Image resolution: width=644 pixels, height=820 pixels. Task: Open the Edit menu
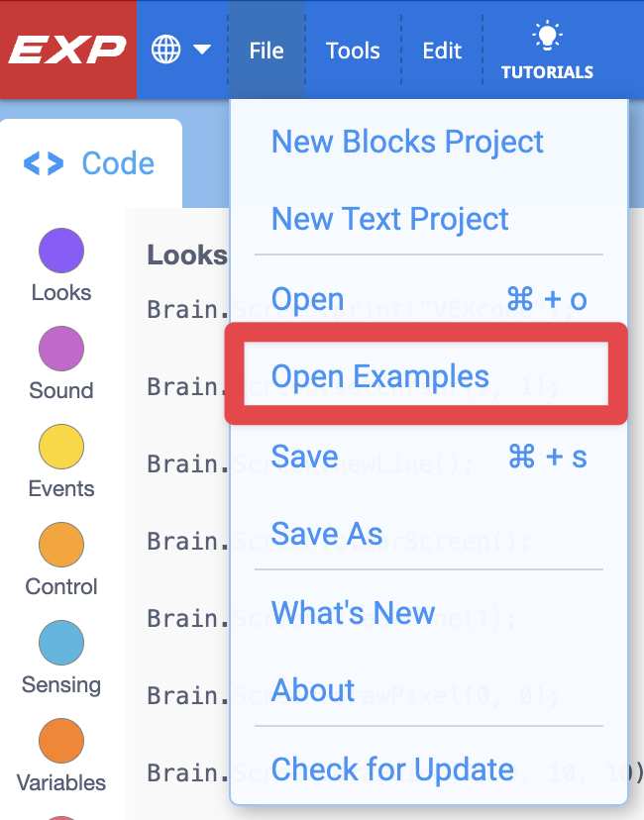point(442,51)
